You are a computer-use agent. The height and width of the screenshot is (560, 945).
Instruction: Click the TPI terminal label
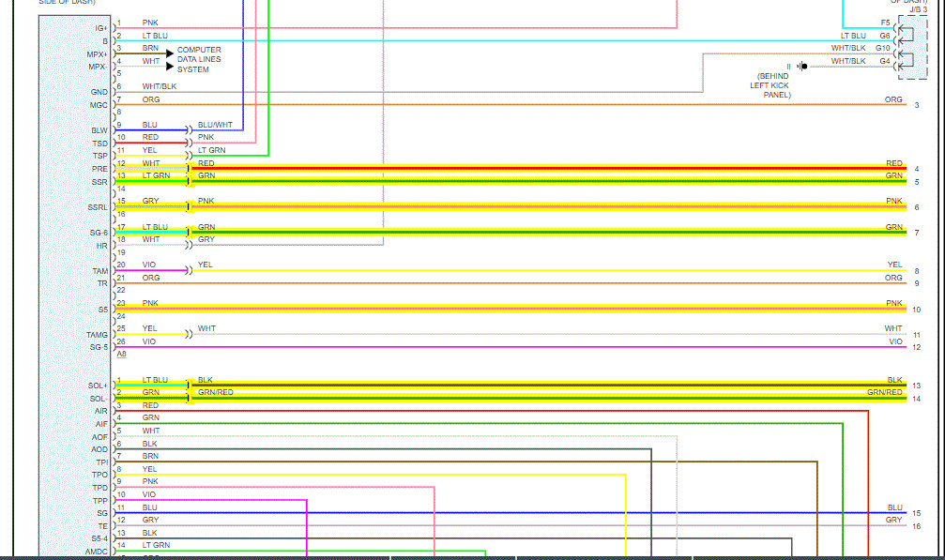click(x=102, y=462)
